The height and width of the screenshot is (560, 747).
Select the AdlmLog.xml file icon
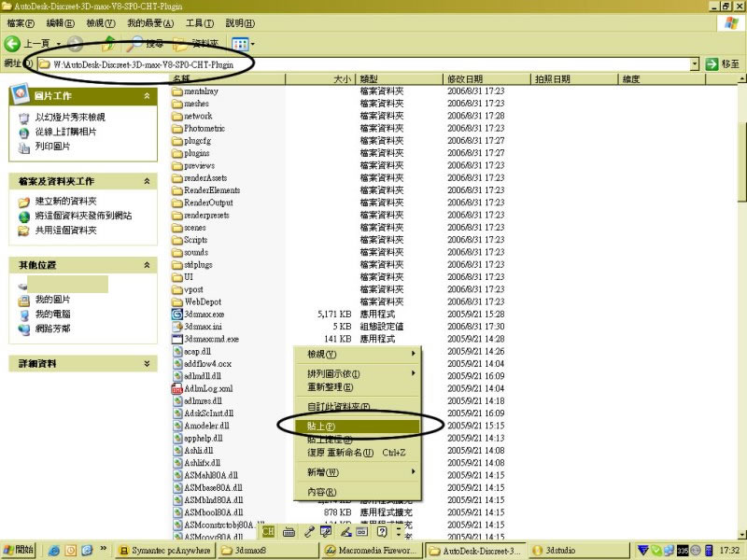[177, 388]
